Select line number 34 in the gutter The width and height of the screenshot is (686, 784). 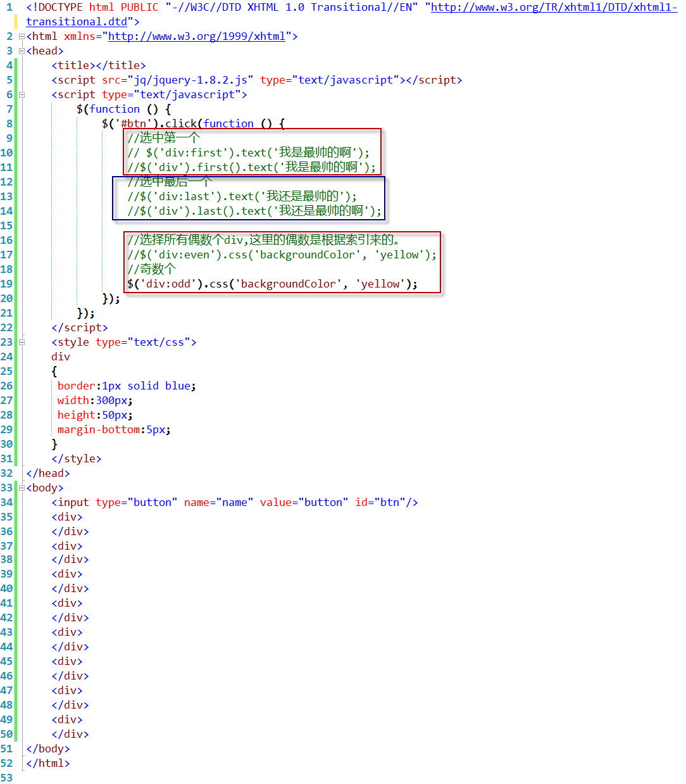point(7,502)
